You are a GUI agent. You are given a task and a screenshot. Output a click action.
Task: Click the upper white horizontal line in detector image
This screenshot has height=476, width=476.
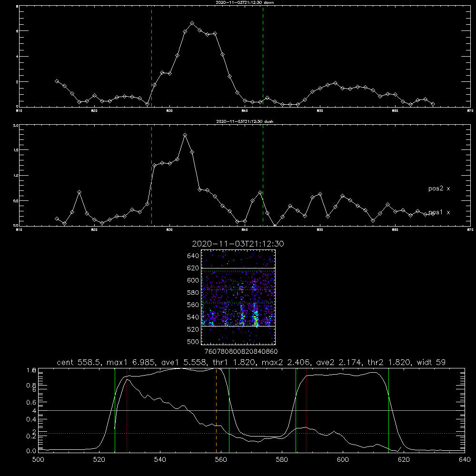tap(238, 268)
